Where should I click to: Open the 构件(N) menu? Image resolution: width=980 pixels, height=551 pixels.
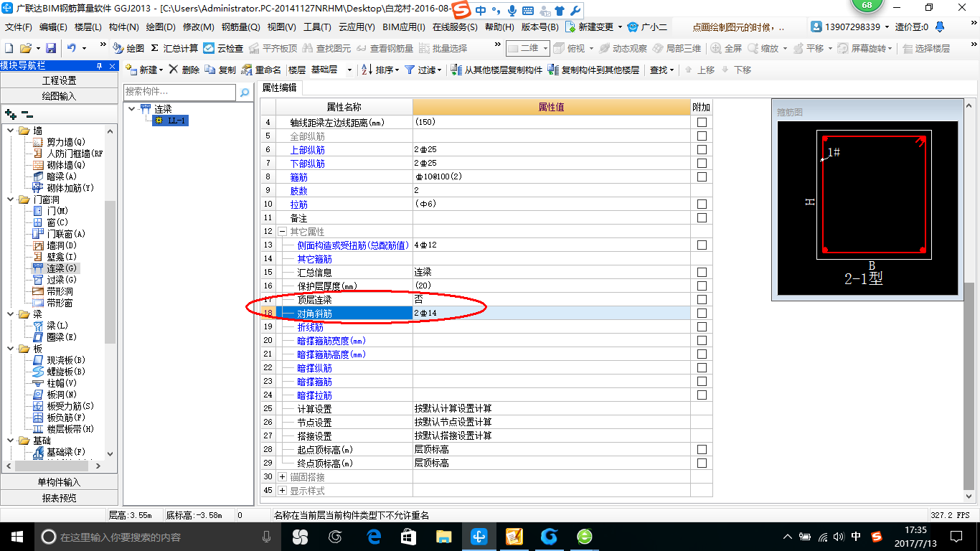(x=123, y=27)
